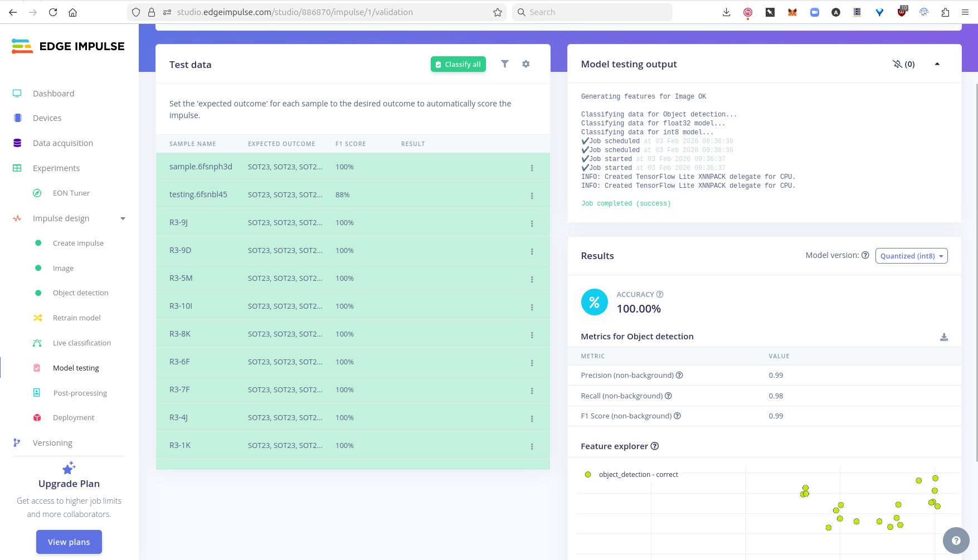Open kebab menu for R3-8K

click(x=532, y=335)
